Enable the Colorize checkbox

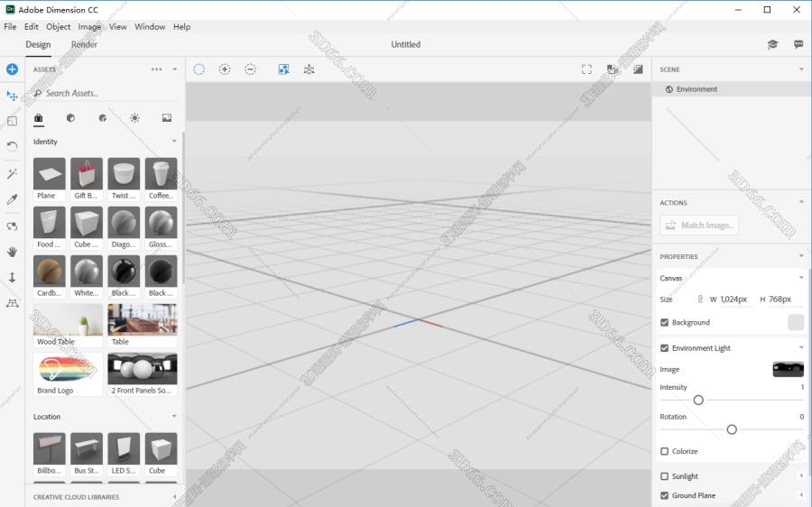point(665,451)
